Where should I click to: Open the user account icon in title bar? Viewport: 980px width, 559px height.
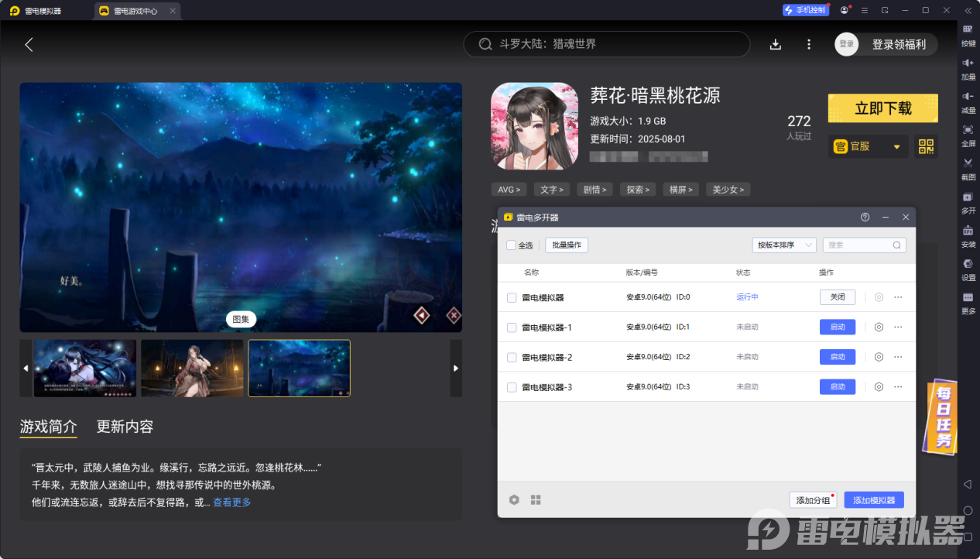pyautogui.click(x=844, y=10)
